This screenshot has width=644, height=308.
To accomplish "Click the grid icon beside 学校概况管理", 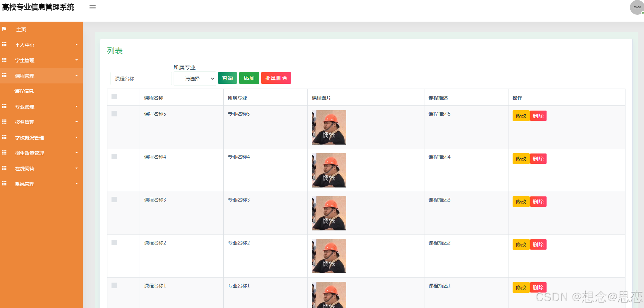I will [4, 137].
